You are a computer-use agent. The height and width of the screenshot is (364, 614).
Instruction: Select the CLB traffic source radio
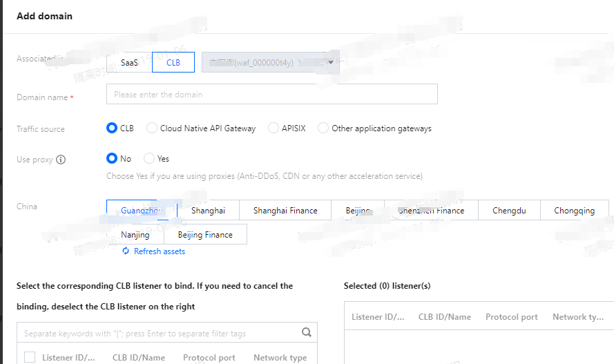point(112,128)
